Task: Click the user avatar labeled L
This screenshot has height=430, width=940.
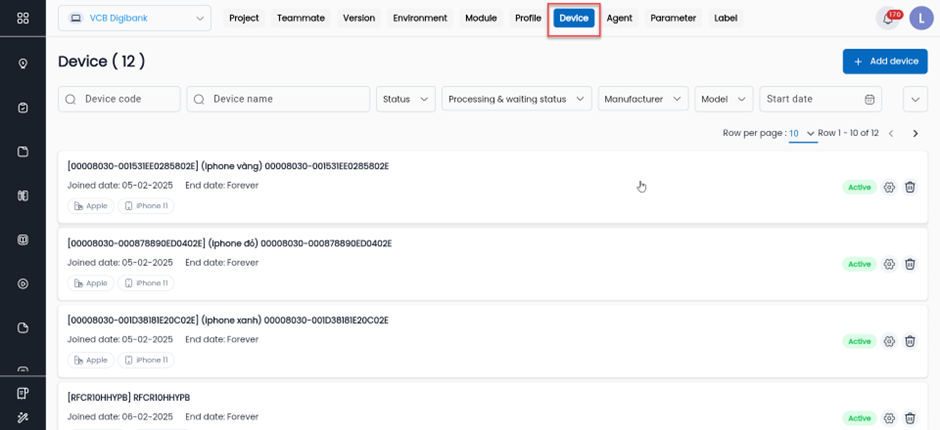Action: pos(920,18)
